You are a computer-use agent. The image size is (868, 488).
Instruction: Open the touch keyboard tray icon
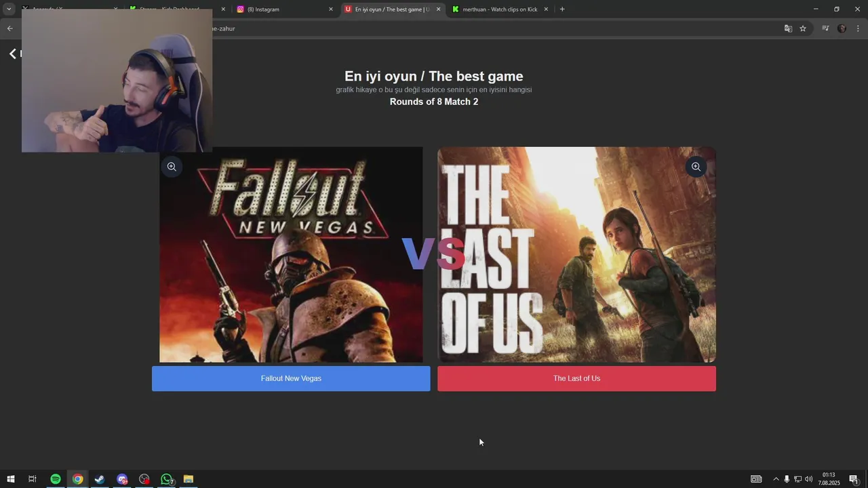click(x=756, y=479)
